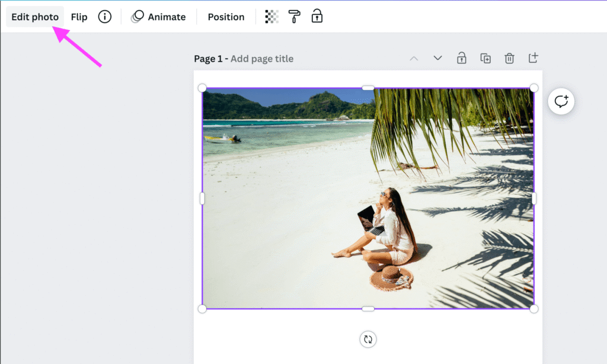Click the bottom-left corner resize handle
This screenshot has height=364, width=607.
pyautogui.click(x=202, y=309)
